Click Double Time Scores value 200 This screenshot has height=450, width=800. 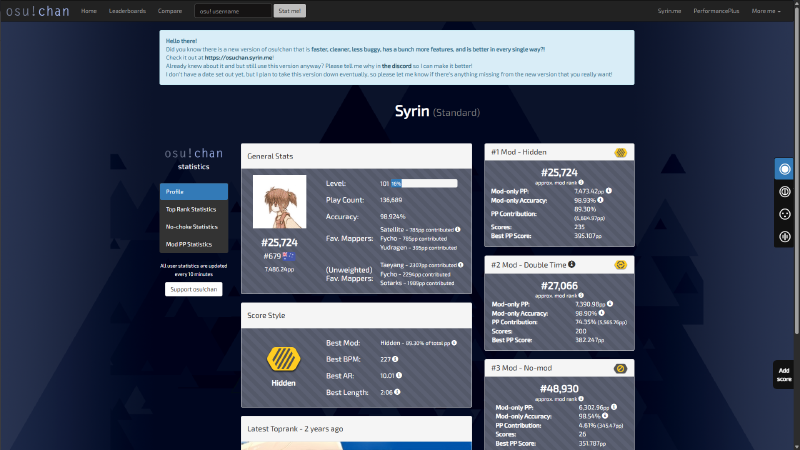coord(581,331)
